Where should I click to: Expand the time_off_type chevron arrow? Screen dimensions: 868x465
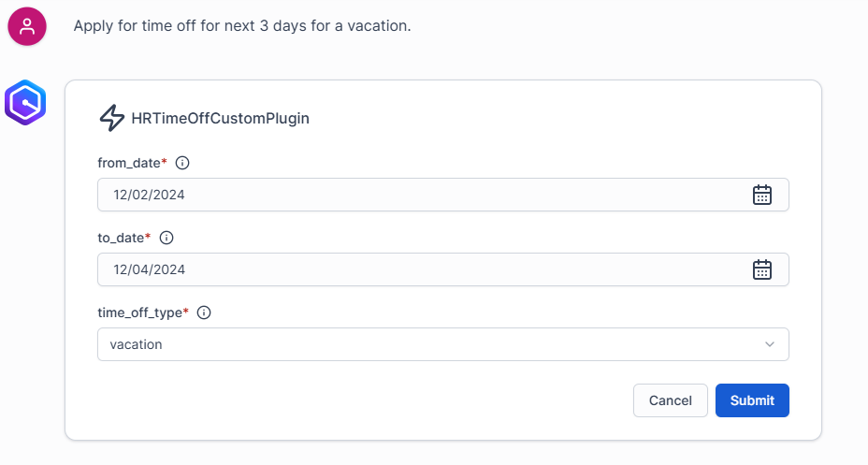(x=770, y=344)
